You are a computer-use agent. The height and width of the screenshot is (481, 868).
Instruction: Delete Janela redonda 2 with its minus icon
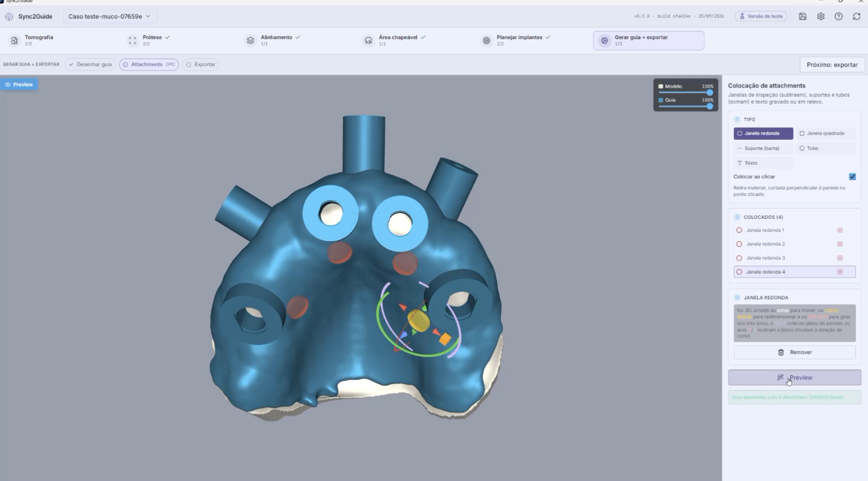(840, 244)
